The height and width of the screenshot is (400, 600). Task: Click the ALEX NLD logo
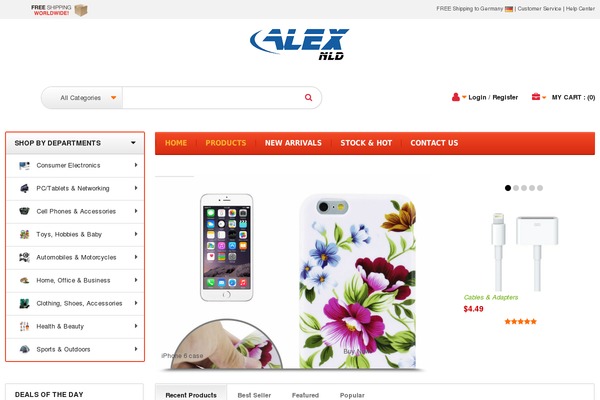pyautogui.click(x=299, y=44)
